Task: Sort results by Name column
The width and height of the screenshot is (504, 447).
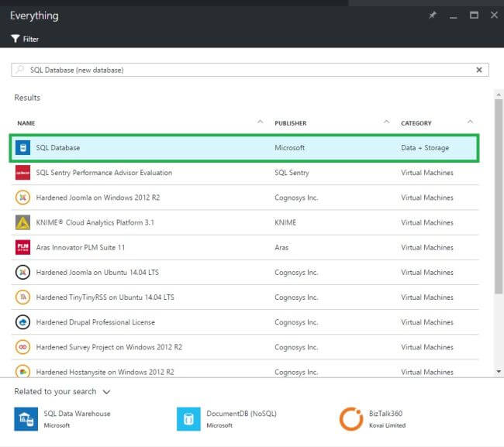Action: (x=26, y=123)
